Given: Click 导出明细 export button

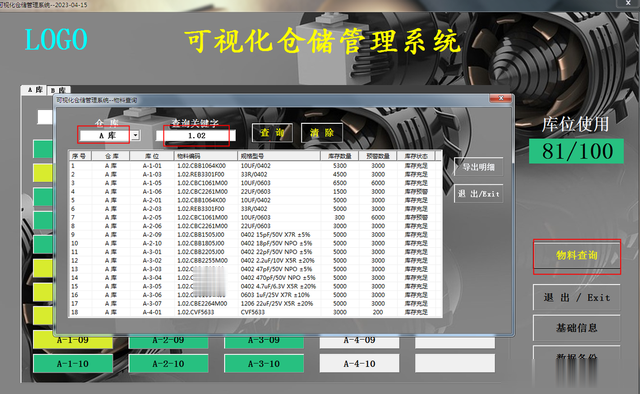Looking at the screenshot, I should click(478, 167).
